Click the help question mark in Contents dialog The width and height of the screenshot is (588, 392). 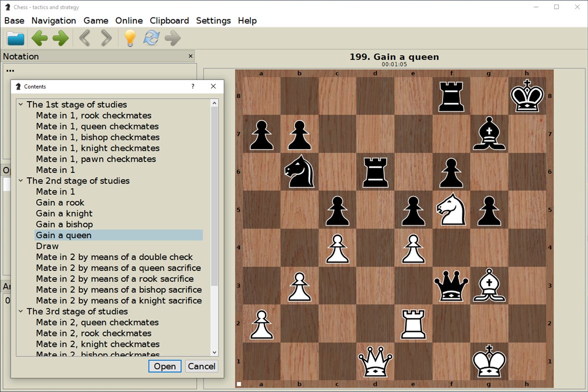(192, 86)
